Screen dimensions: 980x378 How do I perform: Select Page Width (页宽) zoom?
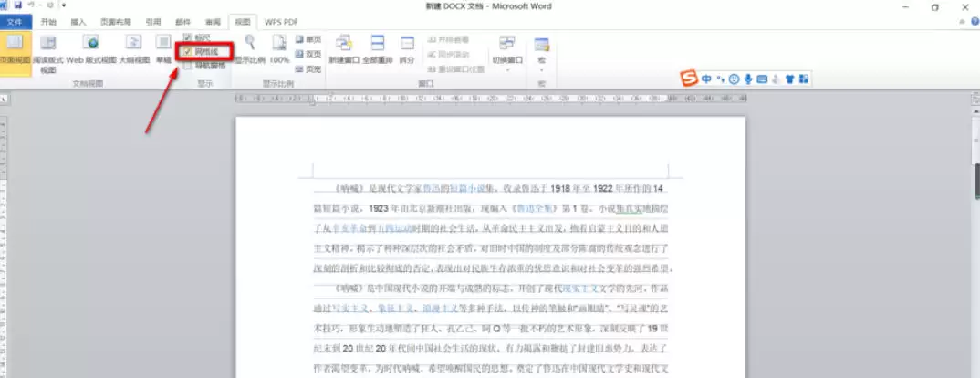click(308, 68)
